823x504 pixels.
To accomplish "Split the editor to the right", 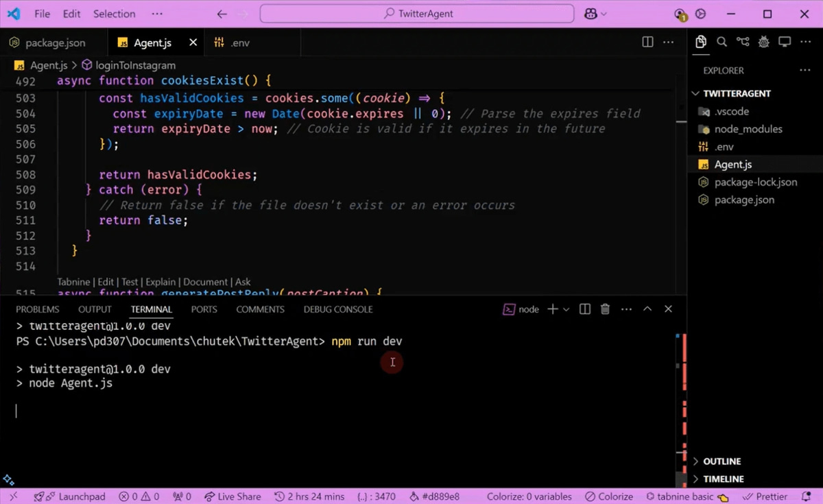I will (647, 43).
